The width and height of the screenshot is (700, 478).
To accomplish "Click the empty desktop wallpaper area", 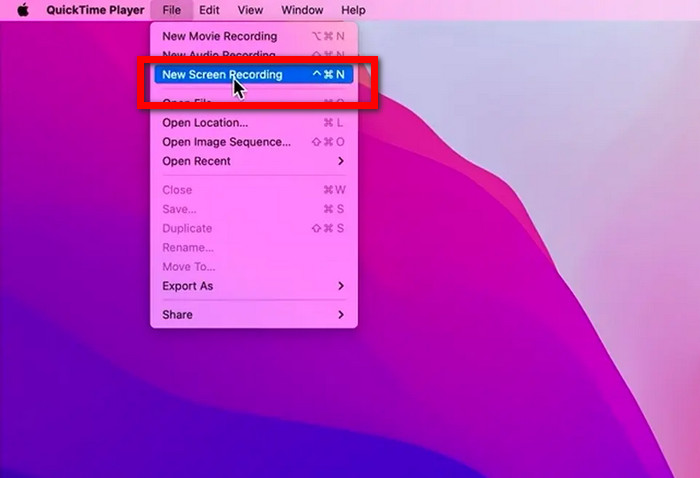I will point(513,335).
